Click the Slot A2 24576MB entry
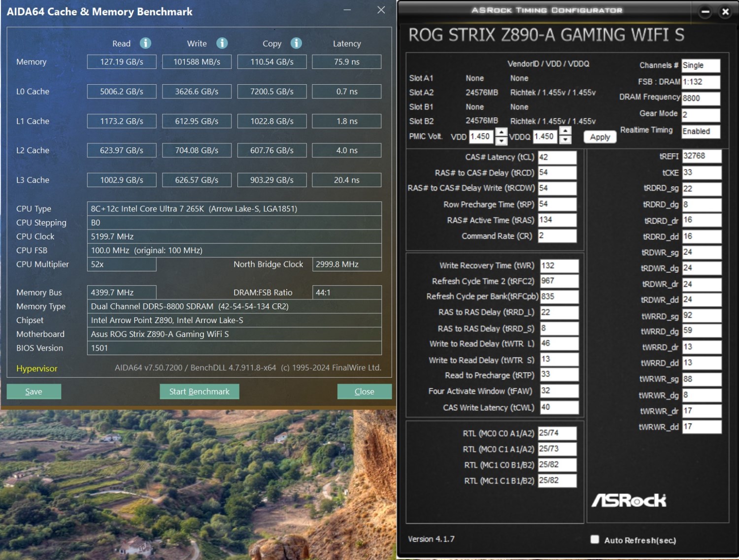The height and width of the screenshot is (560, 739). (482, 93)
